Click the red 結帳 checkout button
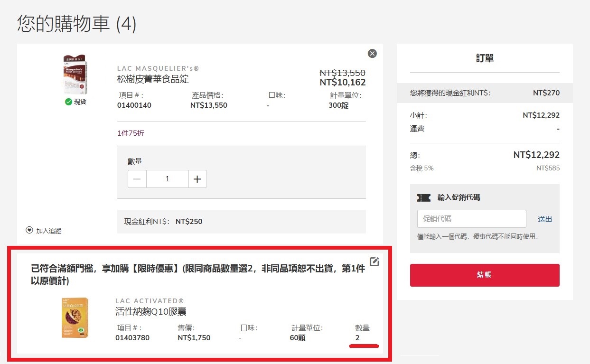Screen dimensions: 590x364 [485, 275]
